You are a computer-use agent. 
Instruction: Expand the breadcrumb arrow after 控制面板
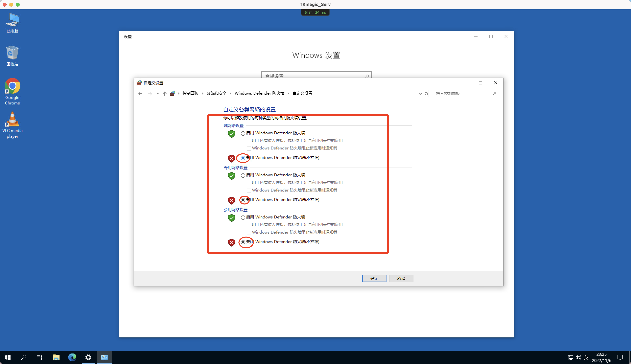click(x=202, y=93)
